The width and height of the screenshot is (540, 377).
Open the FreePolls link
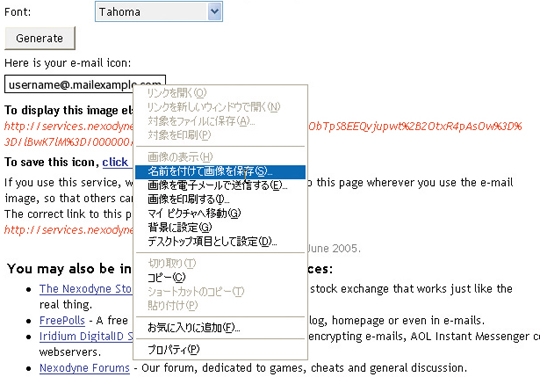[62, 321]
